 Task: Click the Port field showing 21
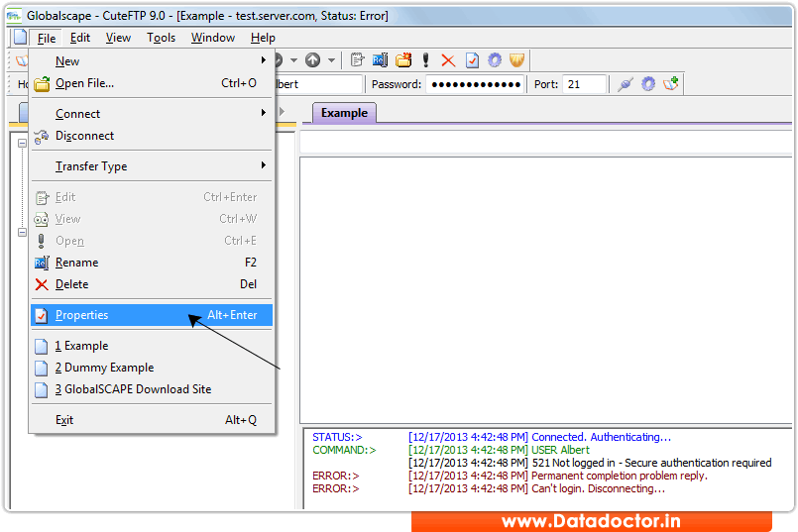[x=584, y=84]
